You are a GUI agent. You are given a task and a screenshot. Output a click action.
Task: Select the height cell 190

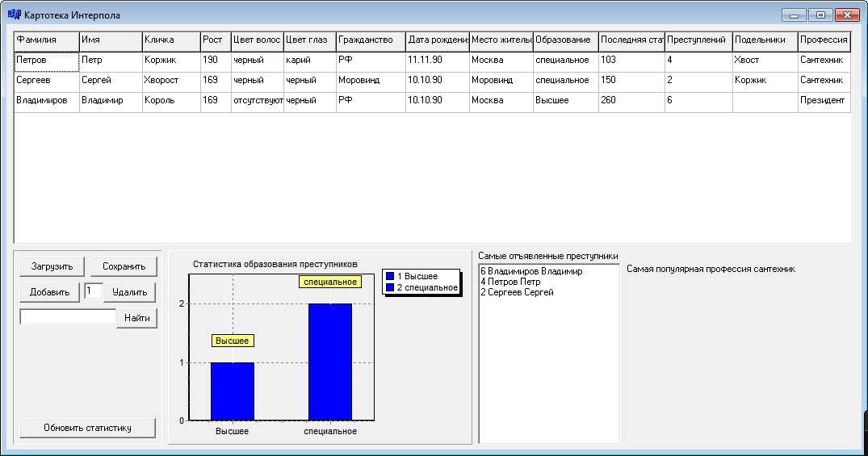click(216, 62)
